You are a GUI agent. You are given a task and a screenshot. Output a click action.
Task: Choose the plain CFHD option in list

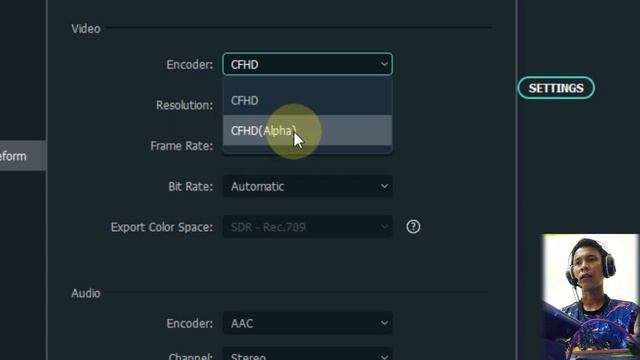coord(307,100)
